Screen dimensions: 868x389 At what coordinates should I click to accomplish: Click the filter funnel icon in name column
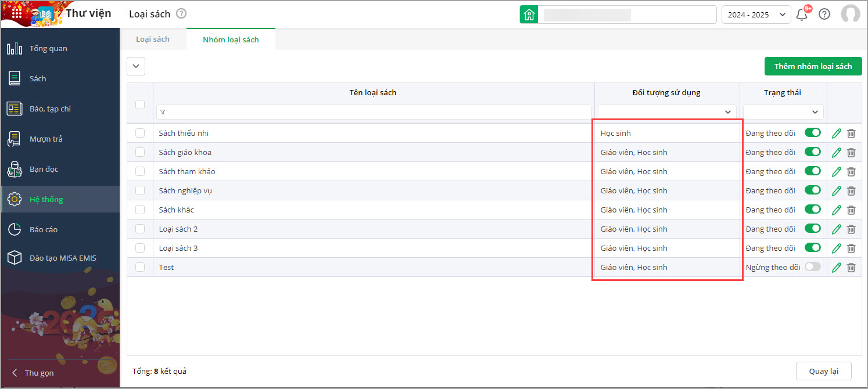point(163,112)
